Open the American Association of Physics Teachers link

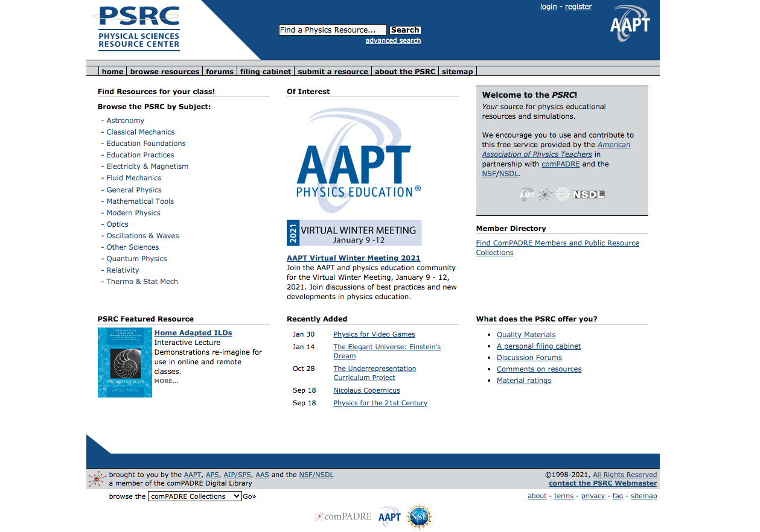(x=556, y=150)
